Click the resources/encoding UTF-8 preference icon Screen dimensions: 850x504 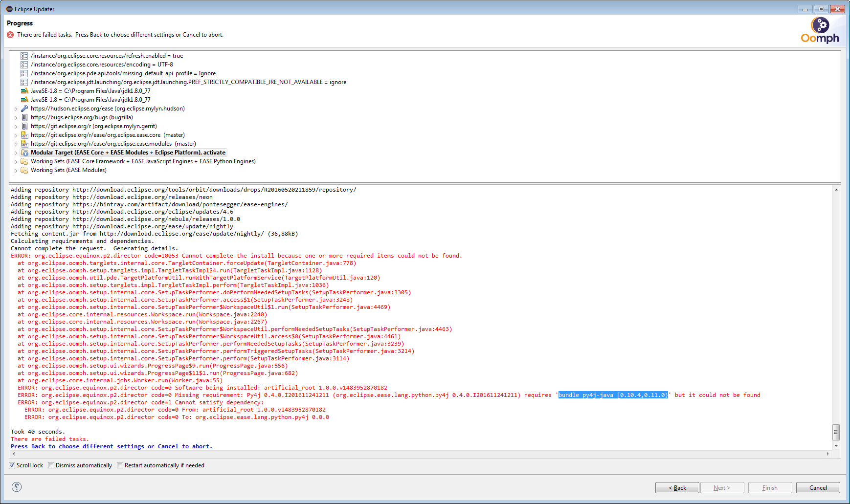click(x=24, y=65)
